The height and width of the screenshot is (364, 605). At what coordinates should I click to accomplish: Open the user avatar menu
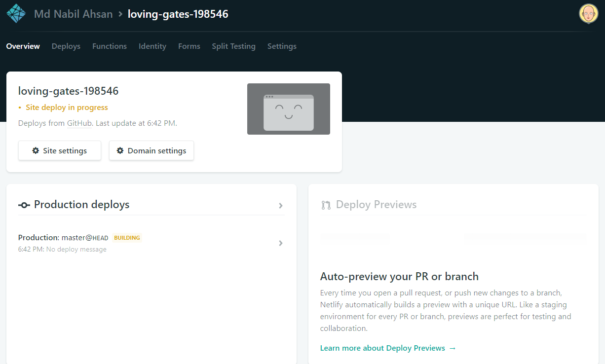[588, 13]
